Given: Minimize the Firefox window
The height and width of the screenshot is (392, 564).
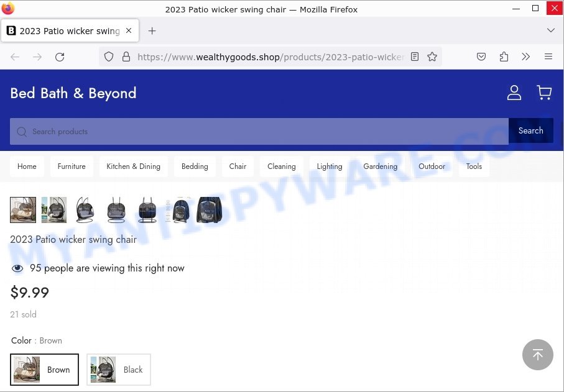Looking at the screenshot, I should point(516,8).
